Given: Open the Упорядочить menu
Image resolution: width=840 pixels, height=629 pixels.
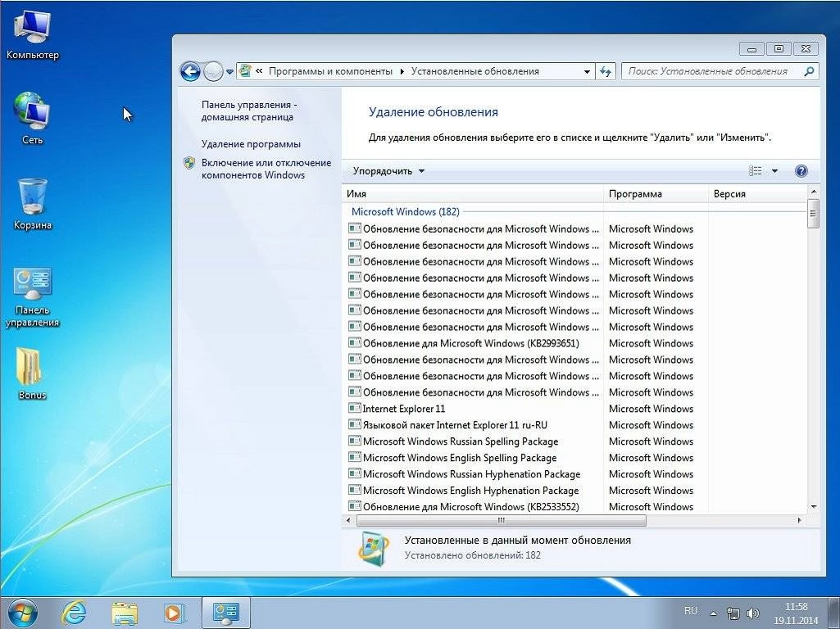Looking at the screenshot, I should coord(388,171).
